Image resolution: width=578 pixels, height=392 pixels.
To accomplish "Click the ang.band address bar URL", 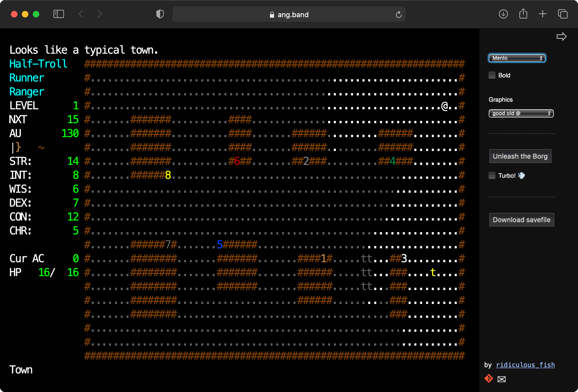I will (289, 14).
